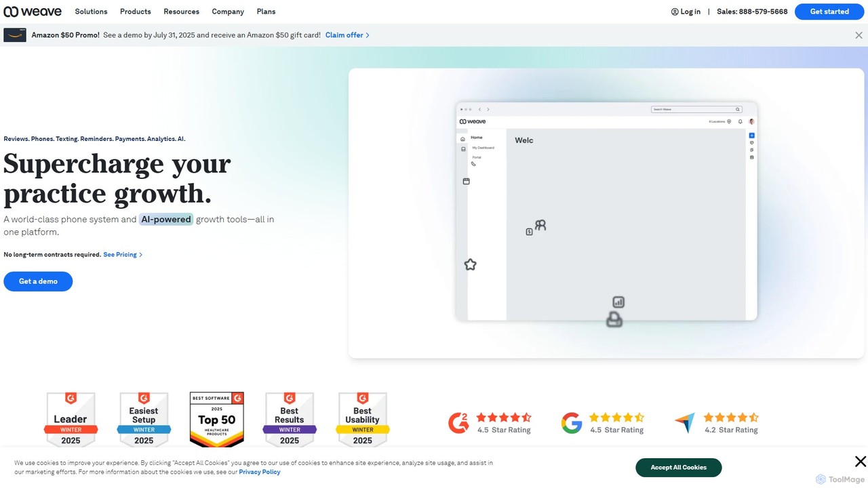Viewport: 868px width, 488px height.
Task: Click Accept All Cookies button
Action: (678, 468)
